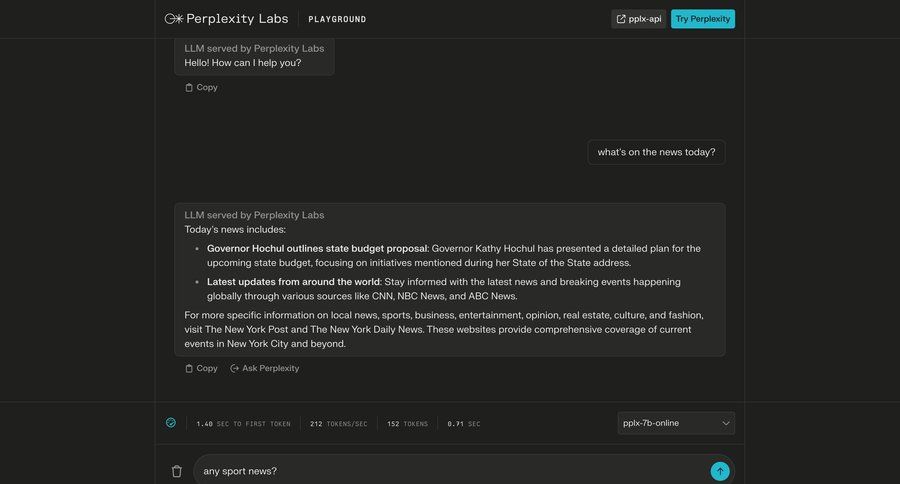This screenshot has width=900, height=484.
Task: Click the 'sec to first token' statistic
Action: (243, 424)
